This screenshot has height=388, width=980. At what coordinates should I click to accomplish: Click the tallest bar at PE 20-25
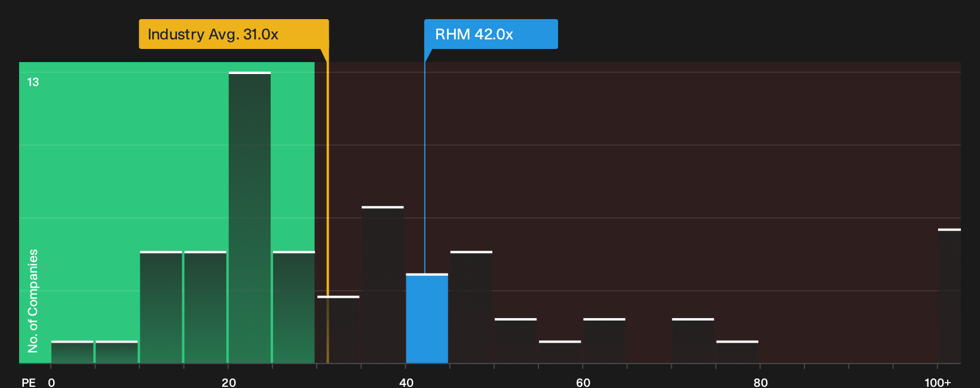250,218
